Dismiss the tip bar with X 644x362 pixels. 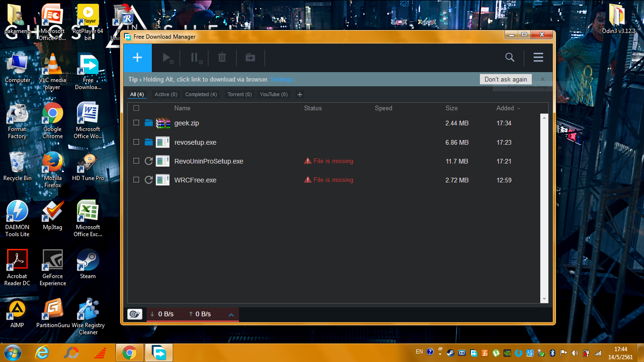543,79
